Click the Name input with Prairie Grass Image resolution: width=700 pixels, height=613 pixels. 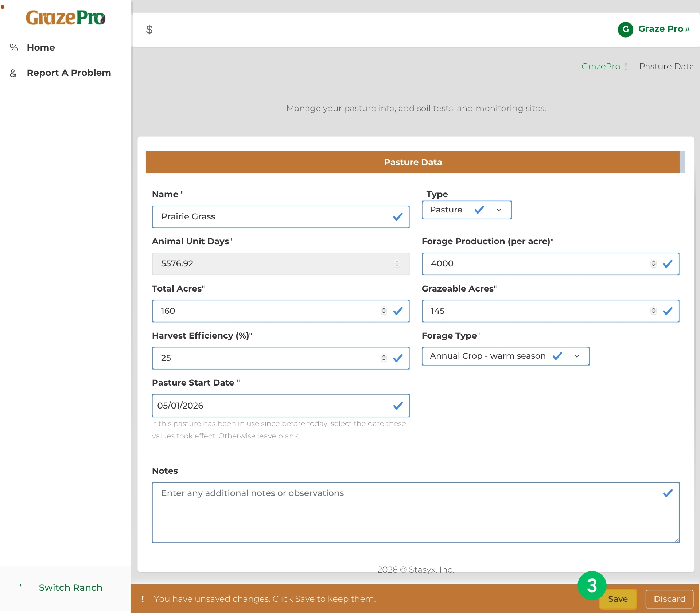pyautogui.click(x=281, y=217)
